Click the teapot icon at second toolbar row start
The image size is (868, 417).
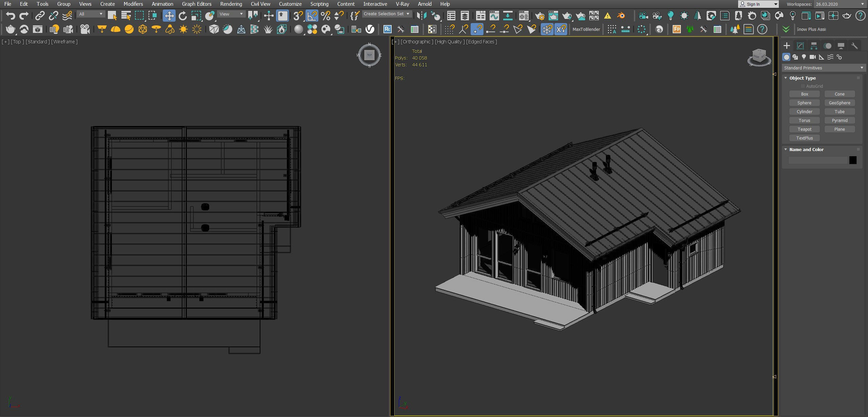11,29
